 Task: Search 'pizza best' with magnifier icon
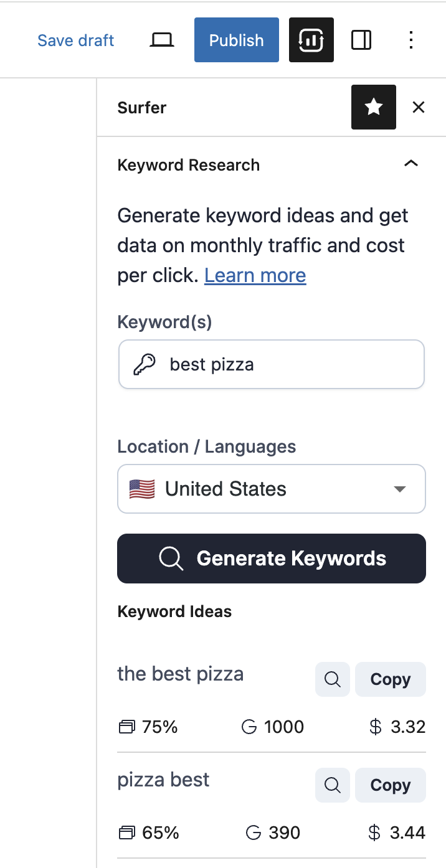tap(333, 785)
